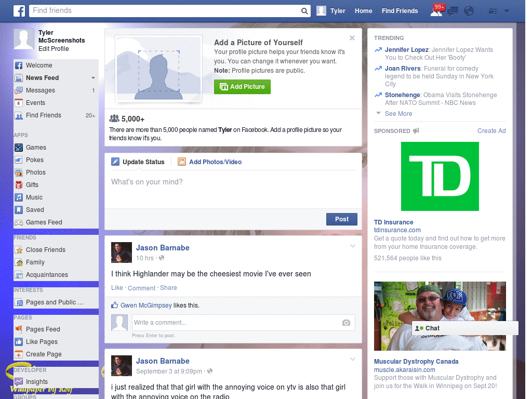532x399 pixels.
Task: Open friend requests icon with 99+ badge
Action: (437, 10)
